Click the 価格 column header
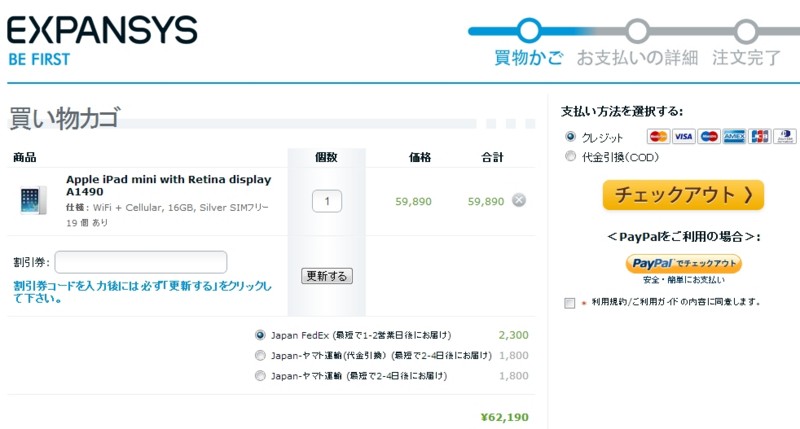 click(x=420, y=157)
